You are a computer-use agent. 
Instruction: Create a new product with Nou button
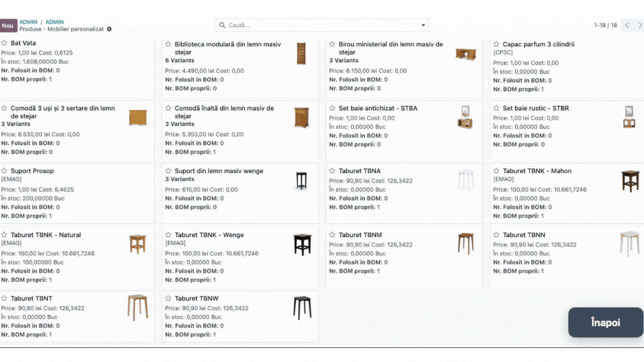8,25
